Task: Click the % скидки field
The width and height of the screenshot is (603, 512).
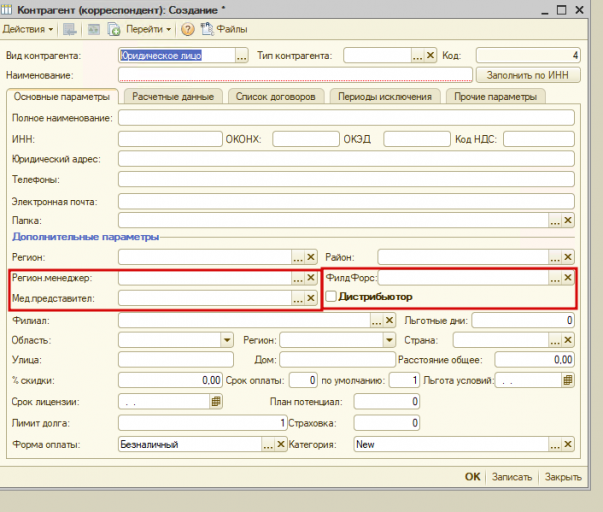Action: point(170,380)
